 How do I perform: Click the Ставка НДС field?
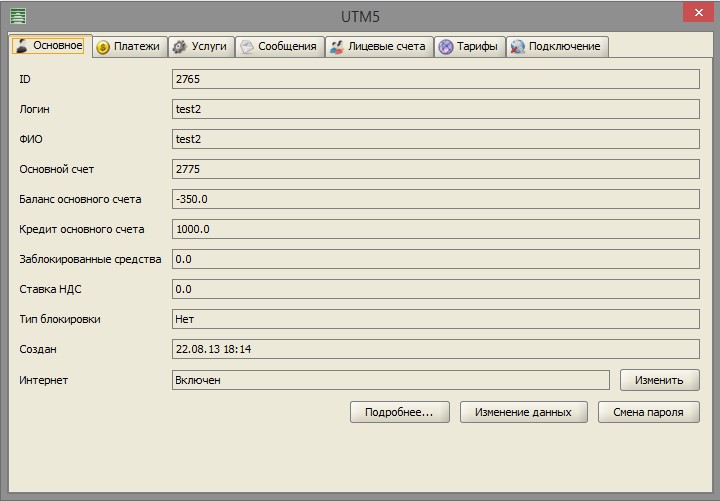(x=436, y=289)
